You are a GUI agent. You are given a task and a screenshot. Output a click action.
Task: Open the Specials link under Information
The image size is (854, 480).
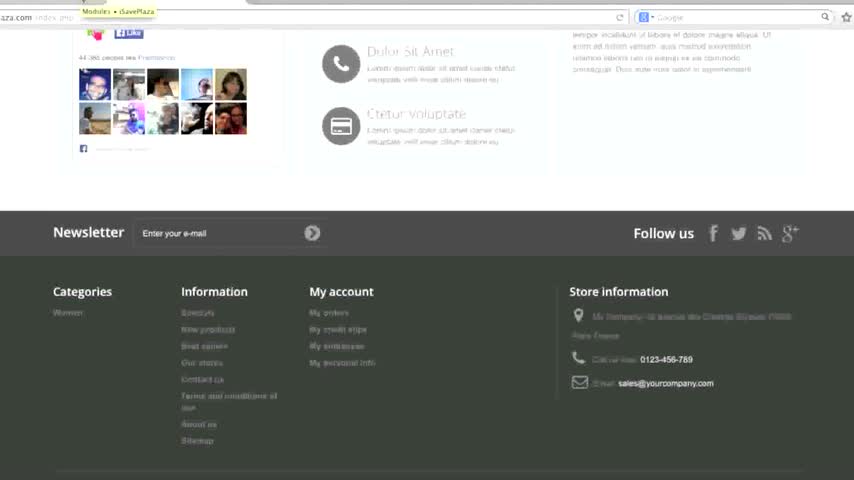click(198, 313)
